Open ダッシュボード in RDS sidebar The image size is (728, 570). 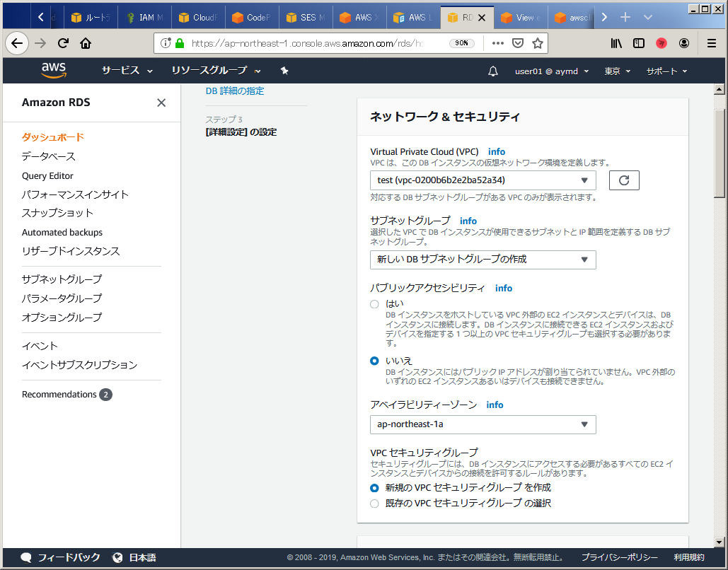point(53,137)
